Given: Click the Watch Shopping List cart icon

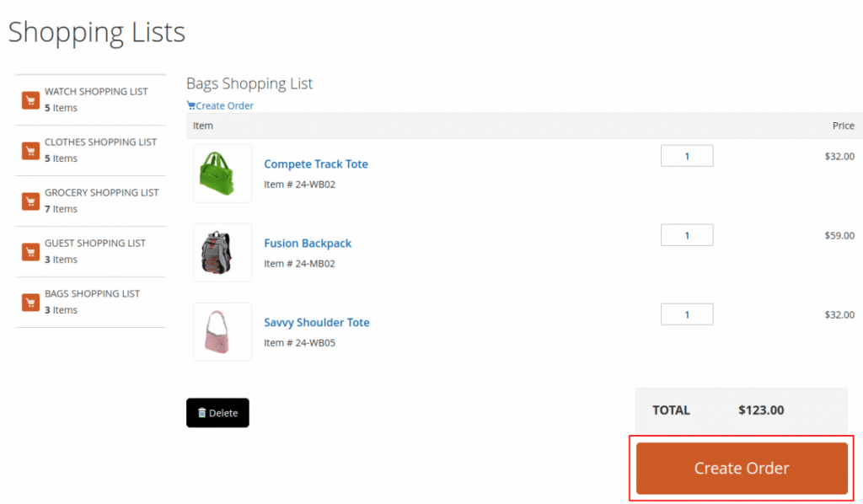Looking at the screenshot, I should (x=30, y=100).
